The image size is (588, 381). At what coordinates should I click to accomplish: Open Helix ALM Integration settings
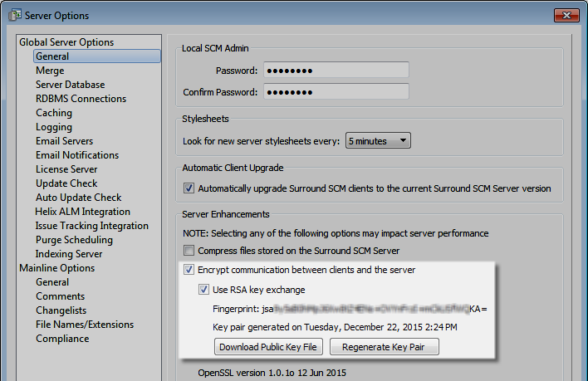click(82, 212)
